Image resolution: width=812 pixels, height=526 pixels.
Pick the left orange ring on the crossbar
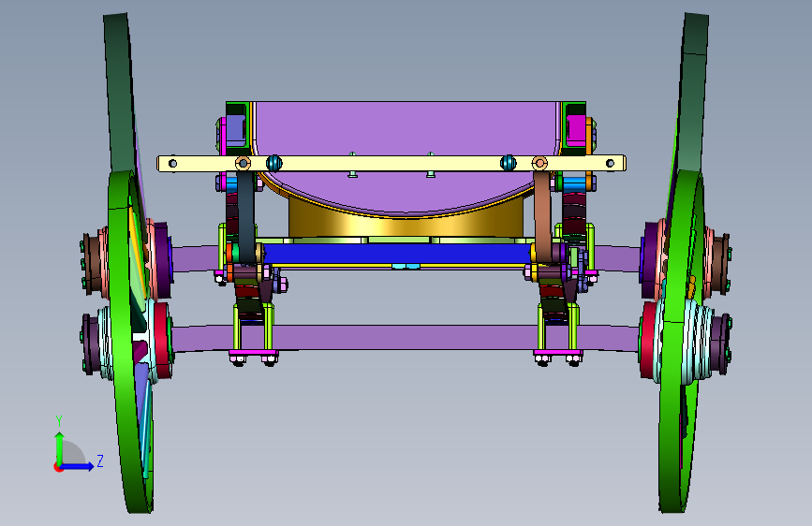[243, 164]
